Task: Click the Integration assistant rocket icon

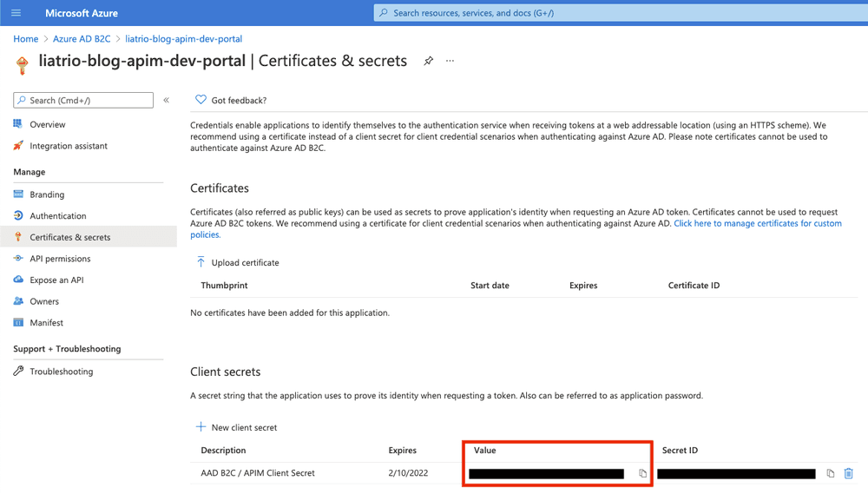Action: (18, 146)
